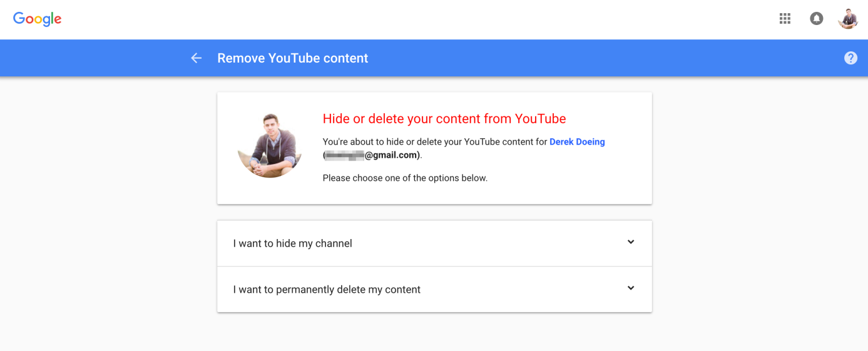Click "Please choose one of the options below."
This screenshot has height=351, width=868.
click(x=405, y=178)
